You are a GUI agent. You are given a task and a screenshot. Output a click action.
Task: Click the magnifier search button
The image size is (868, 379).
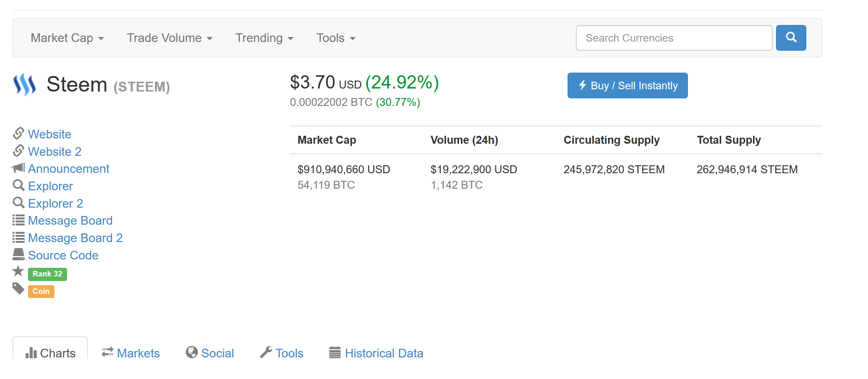pos(791,38)
